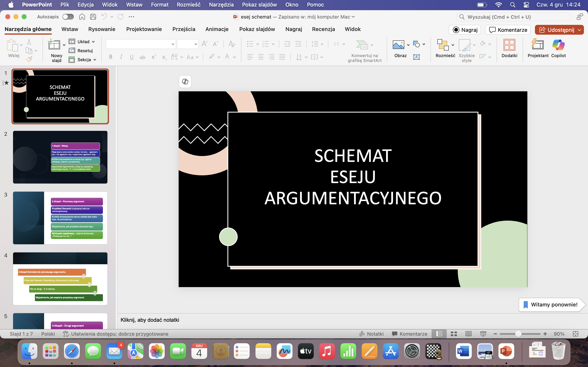588x367 pixels.
Task: Open the Wstaw menu in menu bar
Action: pos(134,5)
